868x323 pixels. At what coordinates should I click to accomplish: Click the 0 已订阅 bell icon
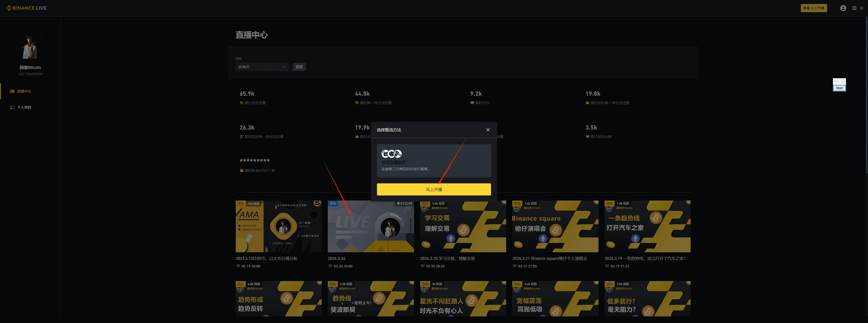tap(398, 203)
